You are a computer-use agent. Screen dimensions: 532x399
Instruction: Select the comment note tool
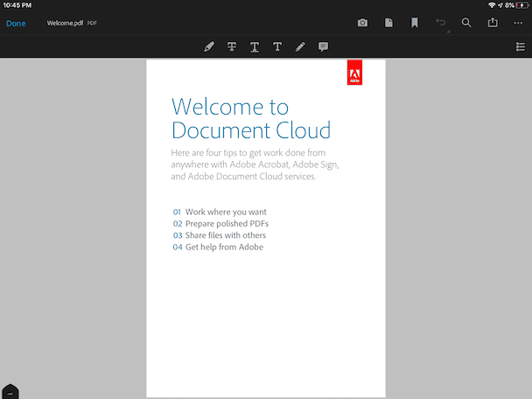pos(323,46)
